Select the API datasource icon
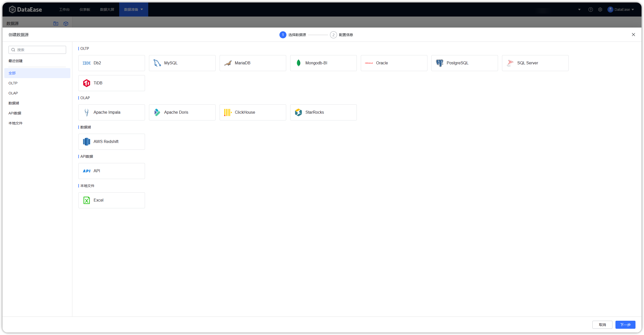 pos(87,171)
